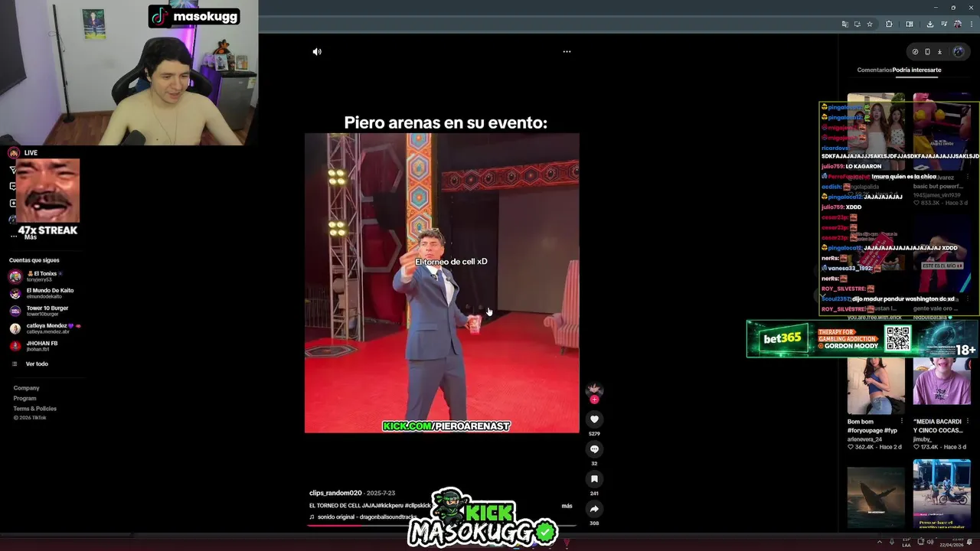
Task: Share the video using the arrow icon
Action: [x=594, y=509]
